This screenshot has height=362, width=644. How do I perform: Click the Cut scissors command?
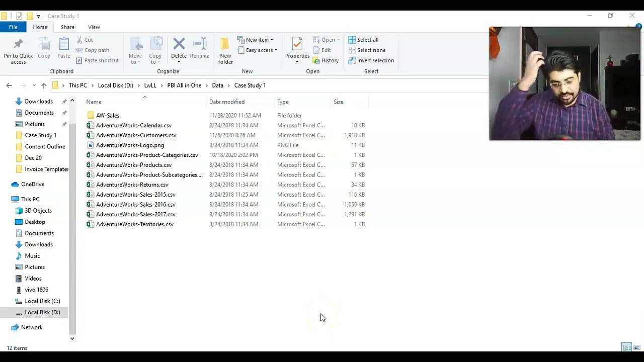[x=85, y=40]
